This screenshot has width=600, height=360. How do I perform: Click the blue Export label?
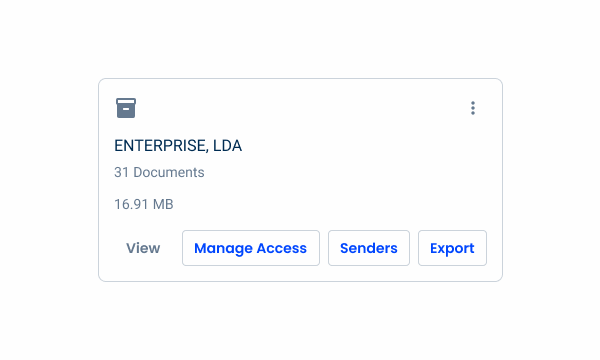tap(452, 248)
